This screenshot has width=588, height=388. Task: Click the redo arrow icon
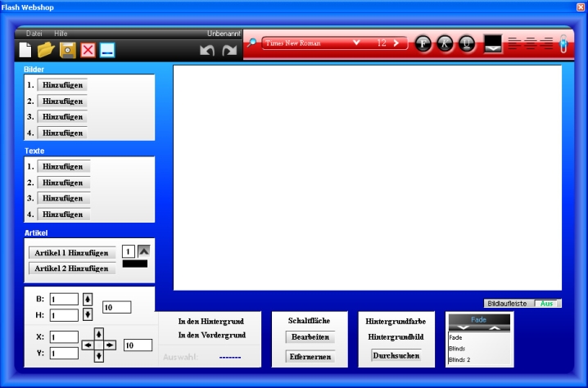click(230, 51)
